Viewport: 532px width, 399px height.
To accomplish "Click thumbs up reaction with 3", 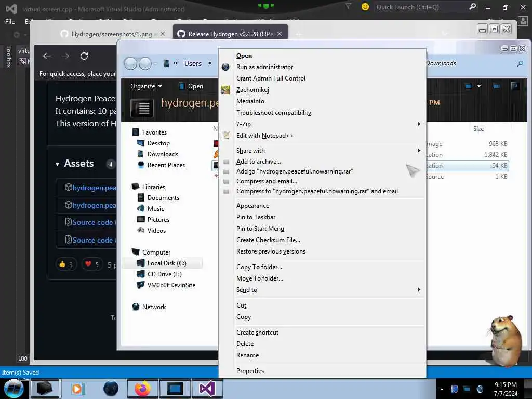I will pyautogui.click(x=66, y=264).
